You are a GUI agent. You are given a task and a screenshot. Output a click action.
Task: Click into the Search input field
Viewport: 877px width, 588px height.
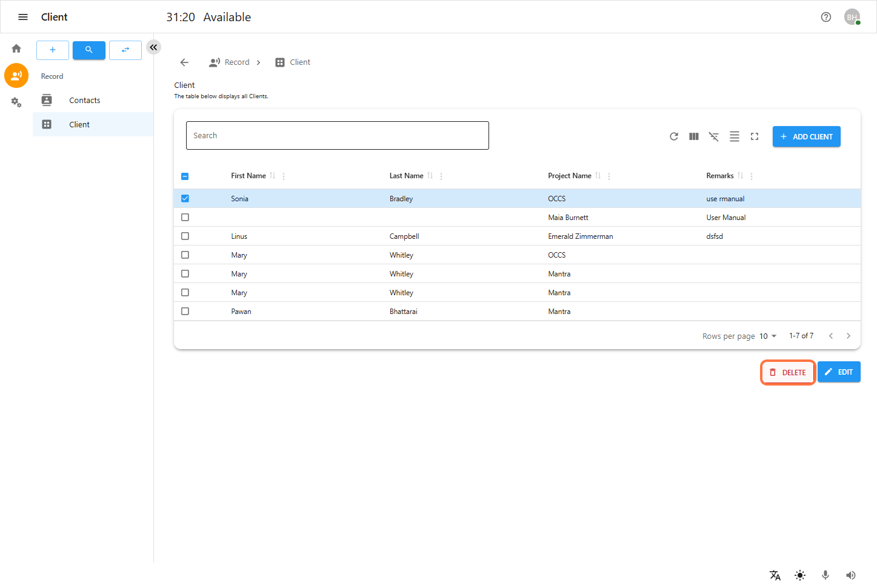337,135
